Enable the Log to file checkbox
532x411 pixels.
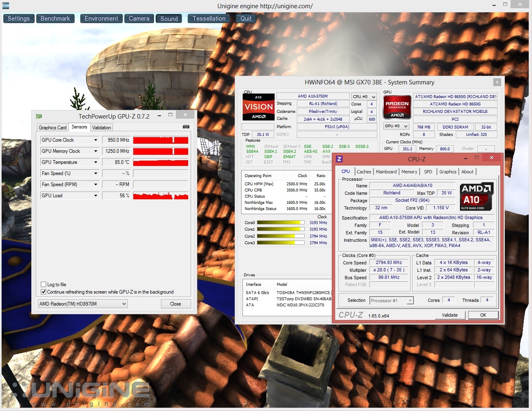pos(44,285)
